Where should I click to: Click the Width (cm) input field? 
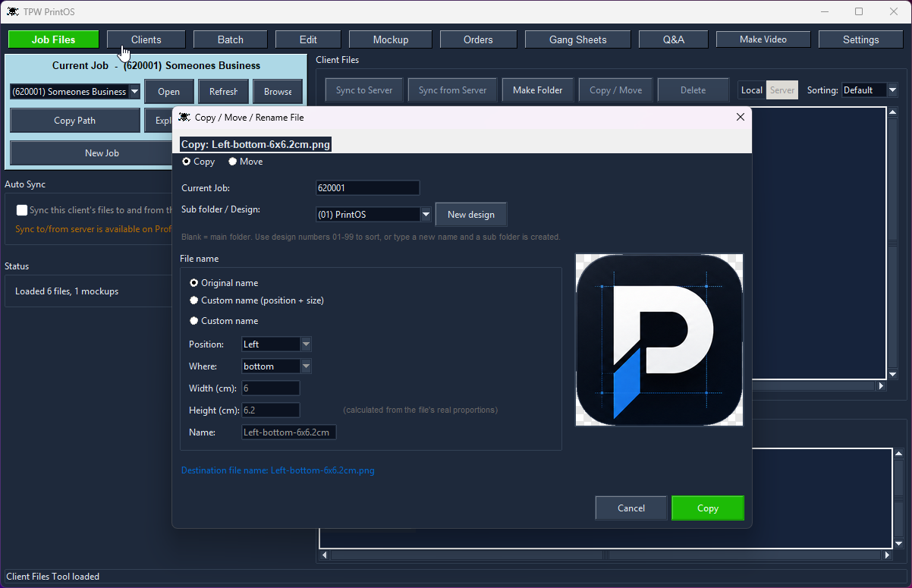(270, 388)
